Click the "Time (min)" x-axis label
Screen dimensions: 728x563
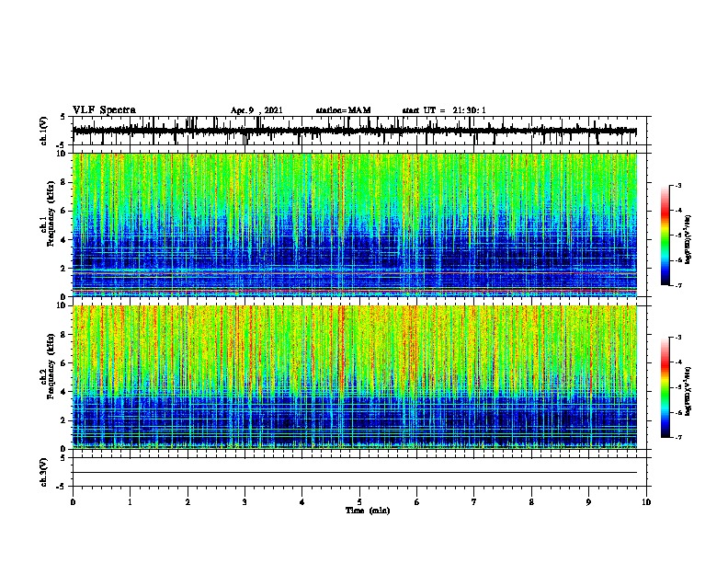[368, 511]
